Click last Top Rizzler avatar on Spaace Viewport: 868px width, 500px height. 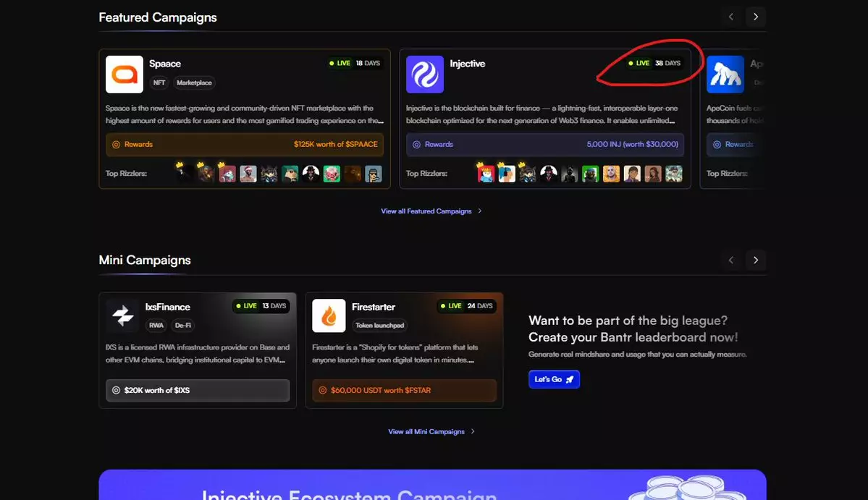373,174
